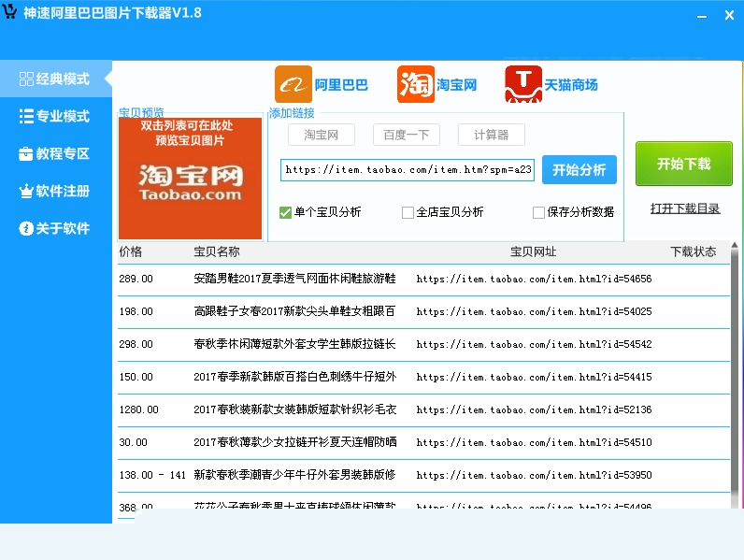
Task: Click the price cell 198.00
Action: tap(136, 312)
